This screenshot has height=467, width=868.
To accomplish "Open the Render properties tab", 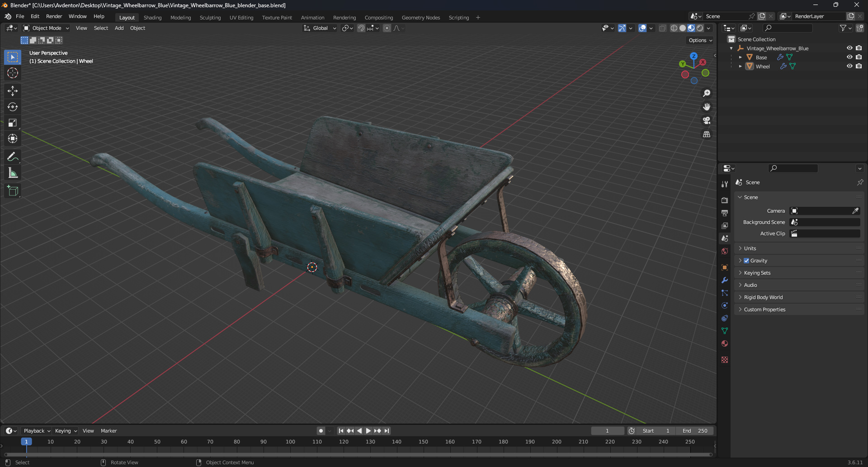I will (x=725, y=200).
